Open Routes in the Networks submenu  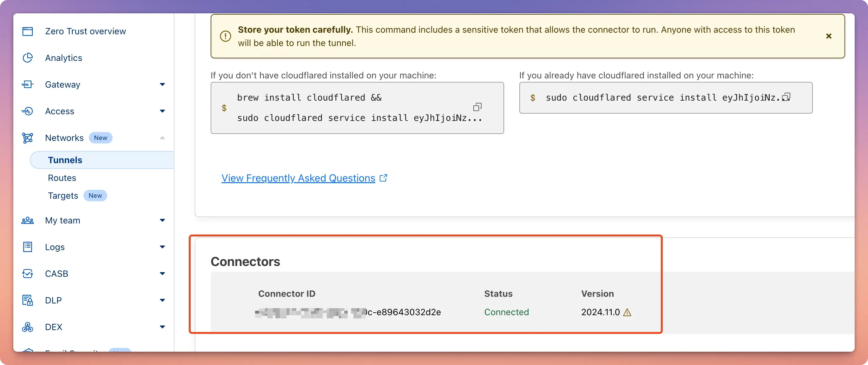coord(62,178)
